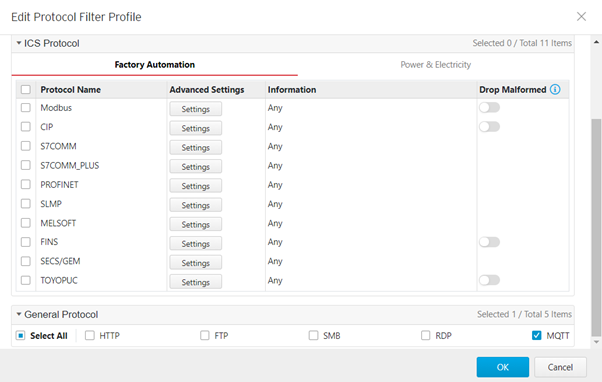Collapse the ICS Protocol section
602x382 pixels.
click(x=18, y=43)
